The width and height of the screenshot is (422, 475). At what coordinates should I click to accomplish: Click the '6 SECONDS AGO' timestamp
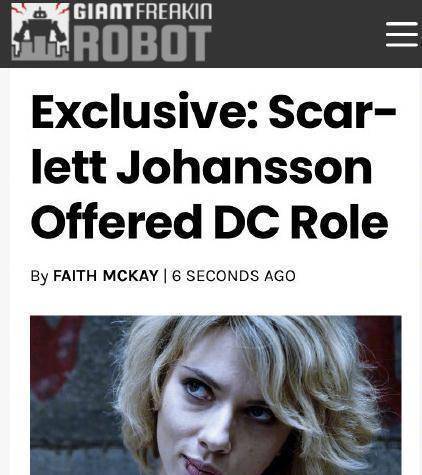point(234,276)
